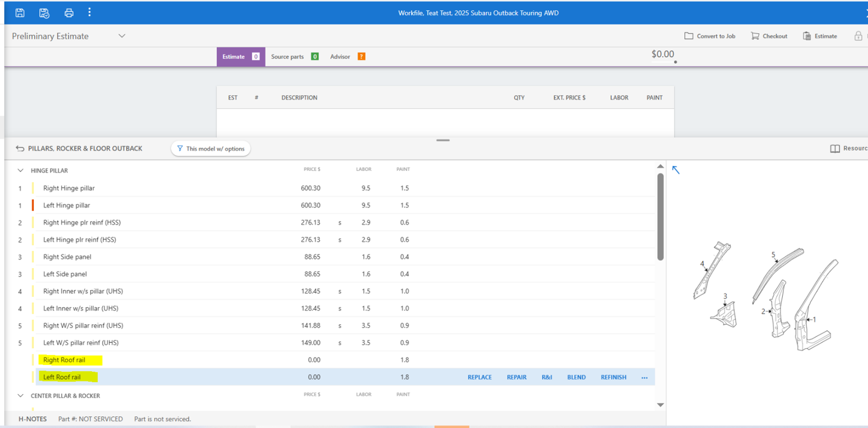Click the blue expand arrow above diagram
This screenshot has height=428, width=868.
[675, 170]
